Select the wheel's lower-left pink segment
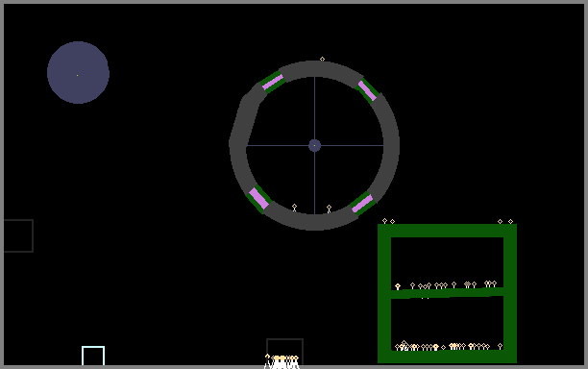Viewport: 588px width, 369px height. click(x=258, y=198)
